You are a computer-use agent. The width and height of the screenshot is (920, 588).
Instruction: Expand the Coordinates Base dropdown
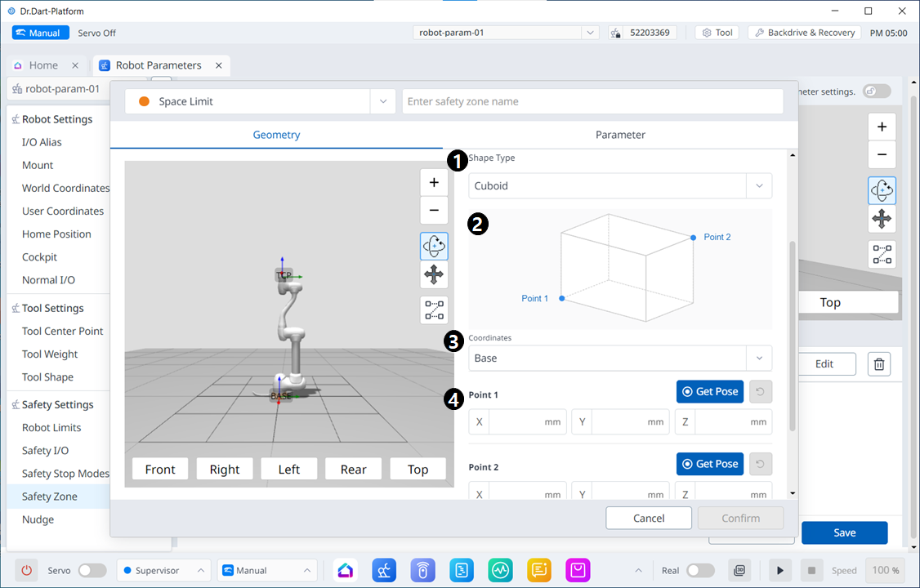pos(620,359)
